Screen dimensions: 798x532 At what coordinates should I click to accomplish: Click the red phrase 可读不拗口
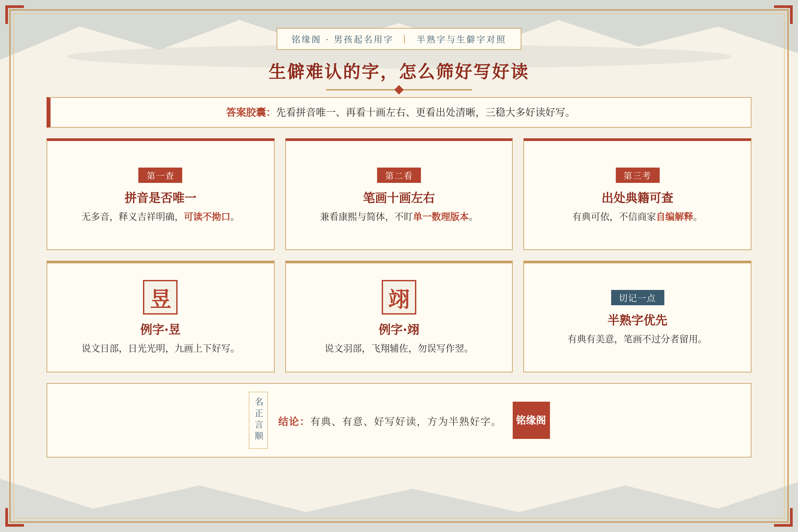[207, 217]
